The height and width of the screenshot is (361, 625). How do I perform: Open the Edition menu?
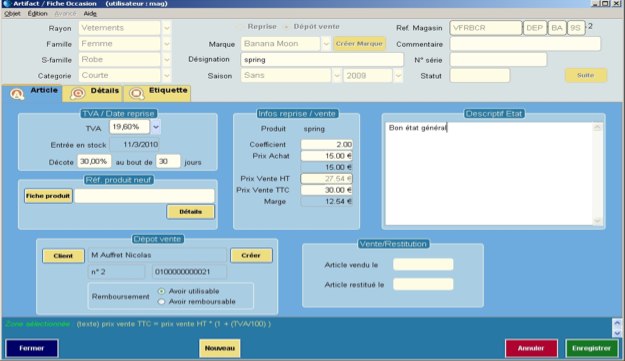pos(37,14)
